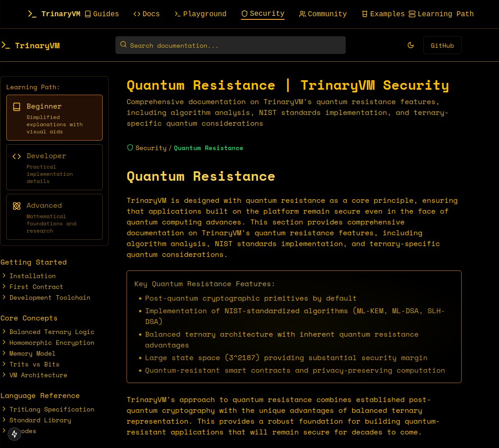
Task: Click the cup icon beside Examples
Action: [365, 14]
